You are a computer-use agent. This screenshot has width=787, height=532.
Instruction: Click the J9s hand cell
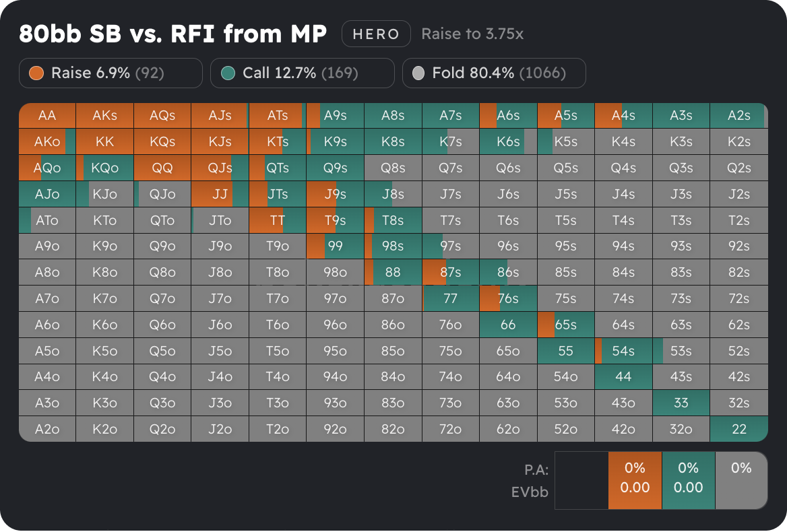pyautogui.click(x=335, y=194)
